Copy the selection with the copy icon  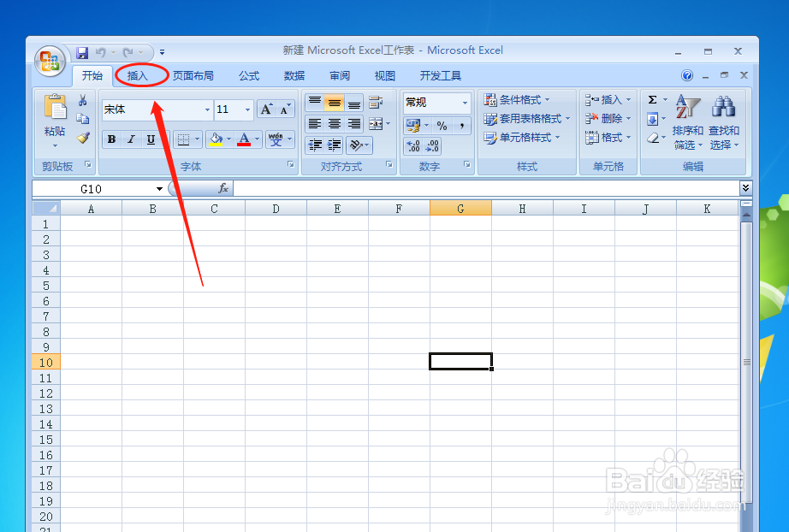click(82, 119)
